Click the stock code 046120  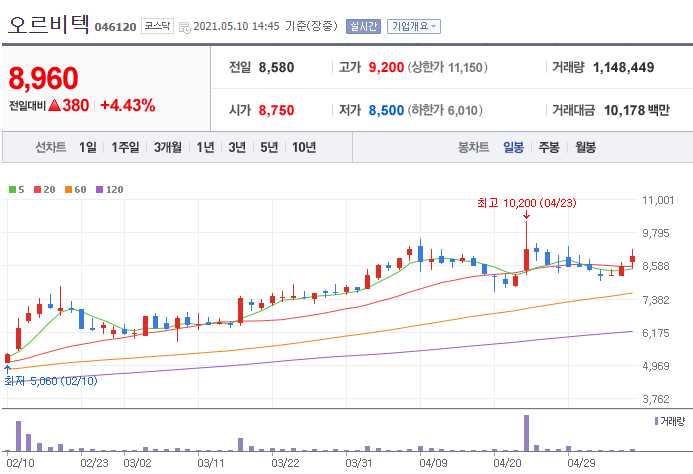[115, 27]
